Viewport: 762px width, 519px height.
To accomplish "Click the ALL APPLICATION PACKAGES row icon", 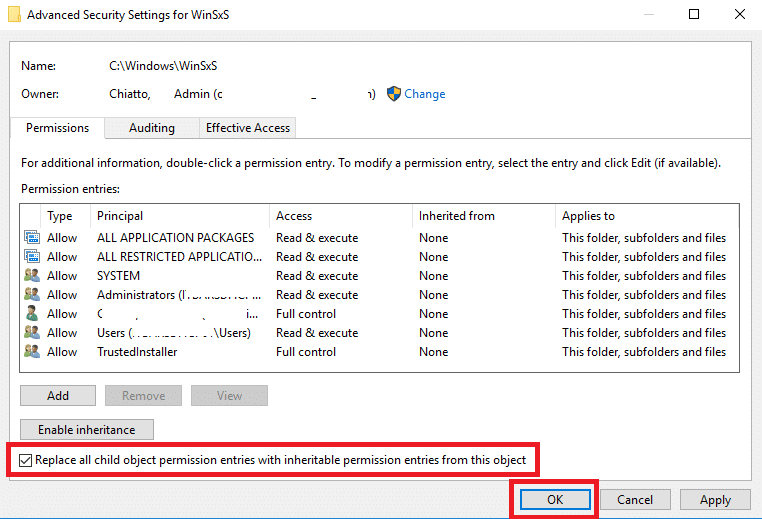I will click(32, 238).
